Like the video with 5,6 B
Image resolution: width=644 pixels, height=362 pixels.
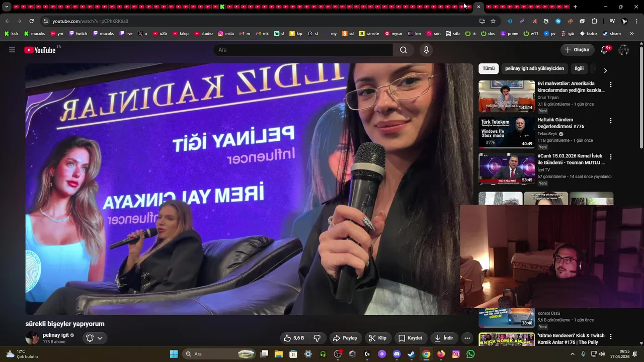[x=293, y=338]
